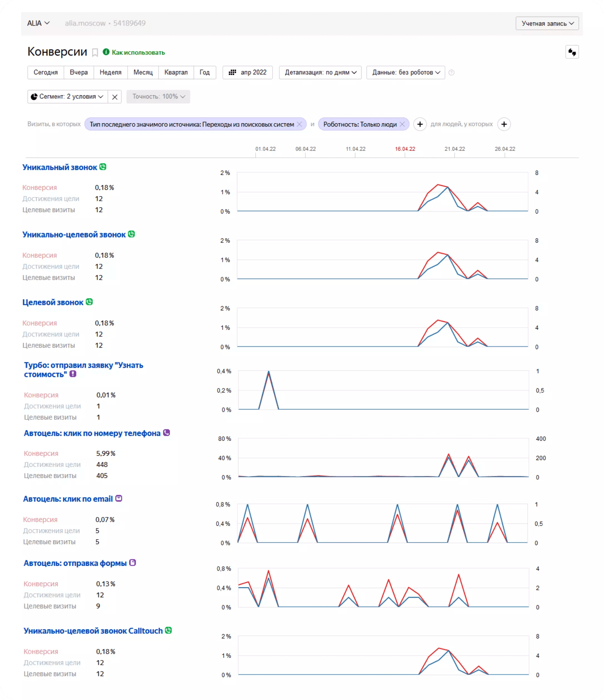Open the Целевой звонок goal link

pyautogui.click(x=53, y=302)
